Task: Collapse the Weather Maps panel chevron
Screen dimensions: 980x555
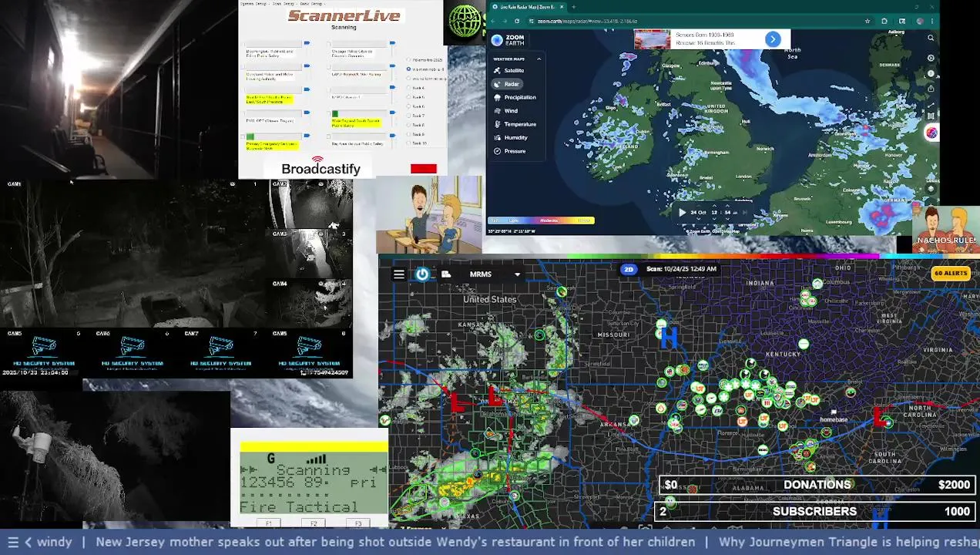Action: (x=539, y=59)
